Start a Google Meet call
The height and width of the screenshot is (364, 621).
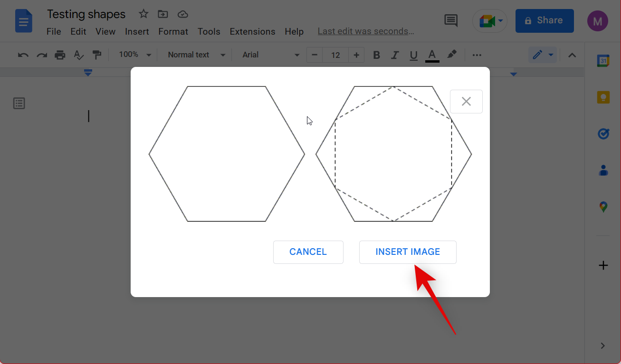click(490, 21)
